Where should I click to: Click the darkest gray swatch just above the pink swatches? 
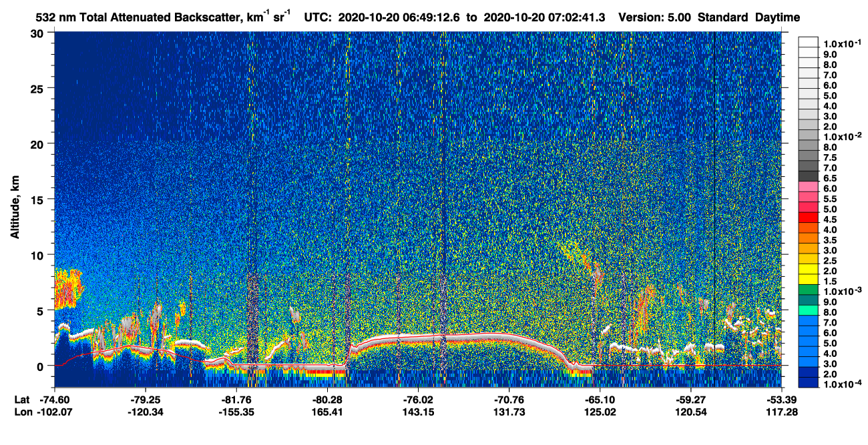(809, 176)
